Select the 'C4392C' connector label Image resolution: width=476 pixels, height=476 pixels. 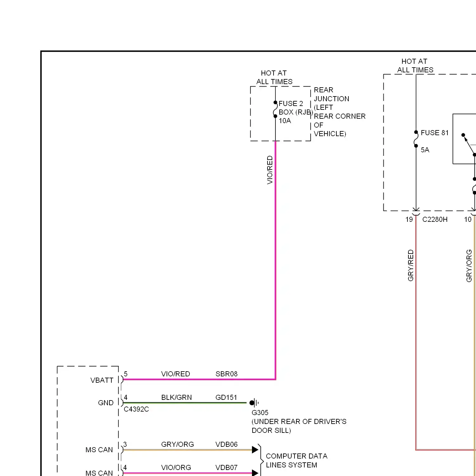point(136,409)
